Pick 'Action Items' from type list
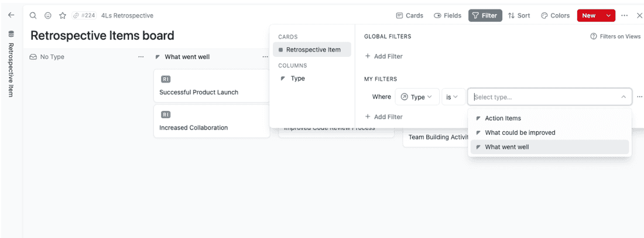The width and height of the screenshot is (644, 238). [502, 118]
